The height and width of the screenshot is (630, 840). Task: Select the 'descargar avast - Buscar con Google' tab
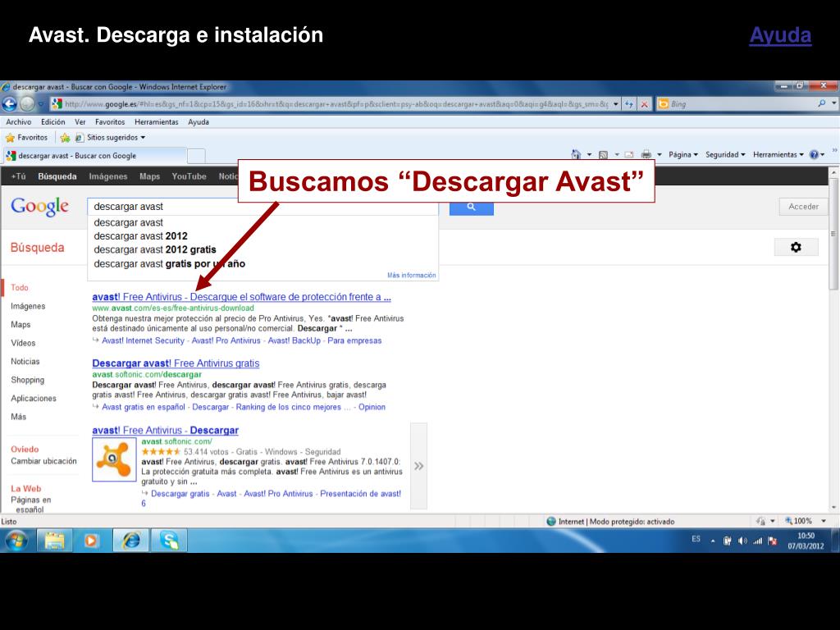(95, 156)
